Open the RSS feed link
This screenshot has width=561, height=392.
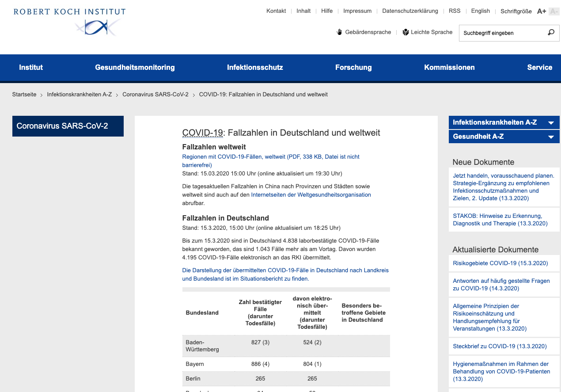tap(455, 11)
